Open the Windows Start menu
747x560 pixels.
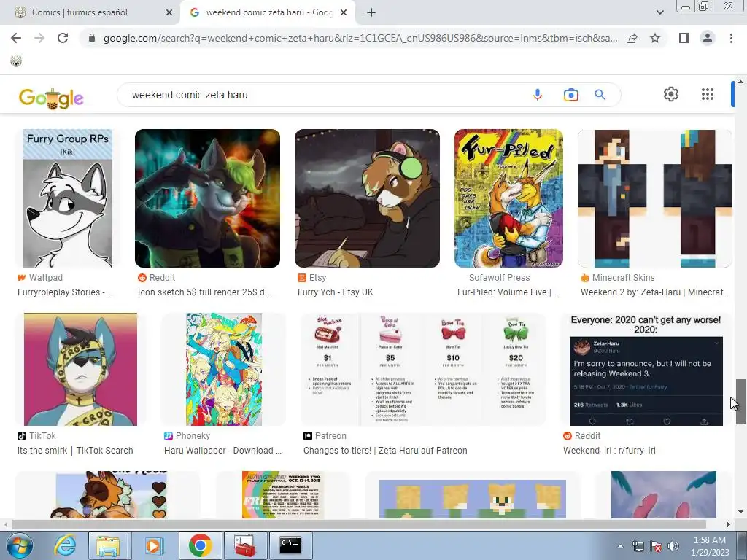20,545
